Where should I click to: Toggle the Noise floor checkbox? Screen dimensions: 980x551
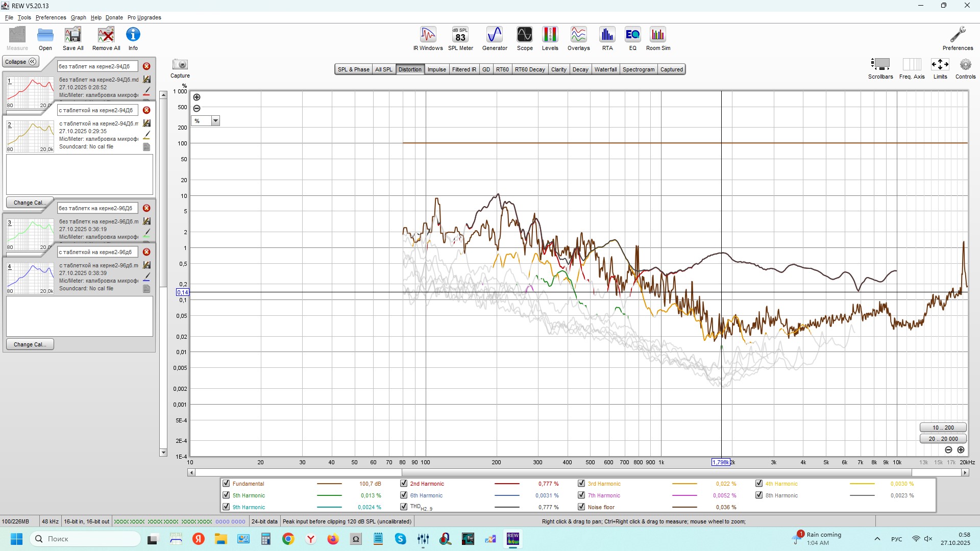tap(581, 507)
